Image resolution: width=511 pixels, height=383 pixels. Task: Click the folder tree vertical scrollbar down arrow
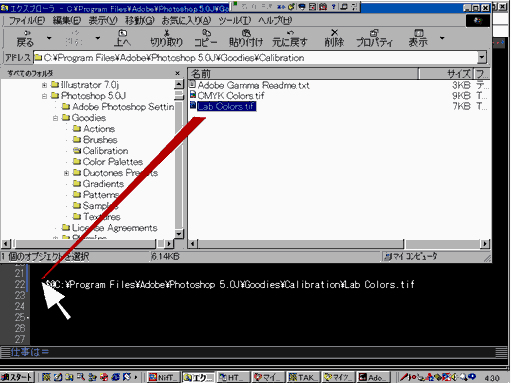click(x=179, y=234)
